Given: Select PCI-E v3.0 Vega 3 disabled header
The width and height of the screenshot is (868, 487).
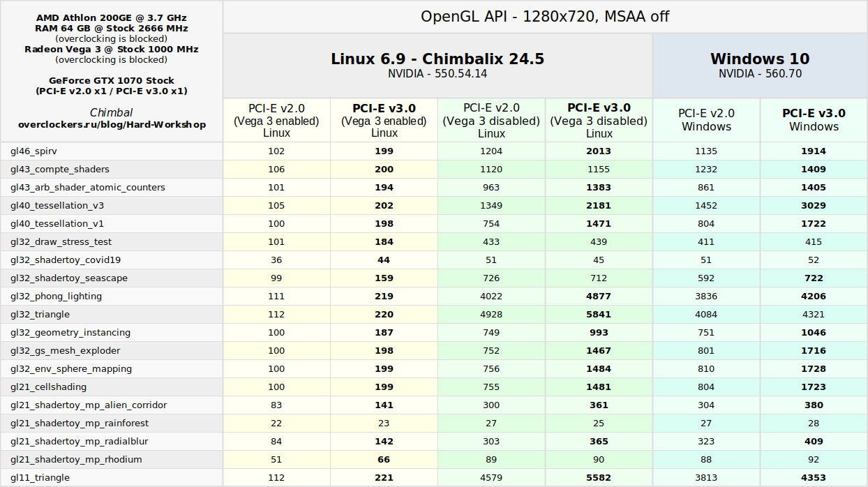Looking at the screenshot, I should pyautogui.click(x=599, y=120).
